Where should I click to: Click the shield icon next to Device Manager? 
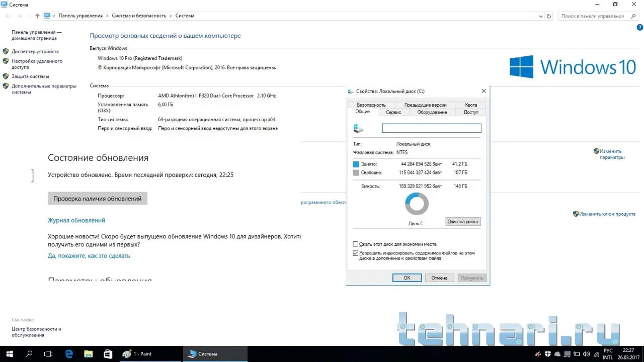point(6,51)
